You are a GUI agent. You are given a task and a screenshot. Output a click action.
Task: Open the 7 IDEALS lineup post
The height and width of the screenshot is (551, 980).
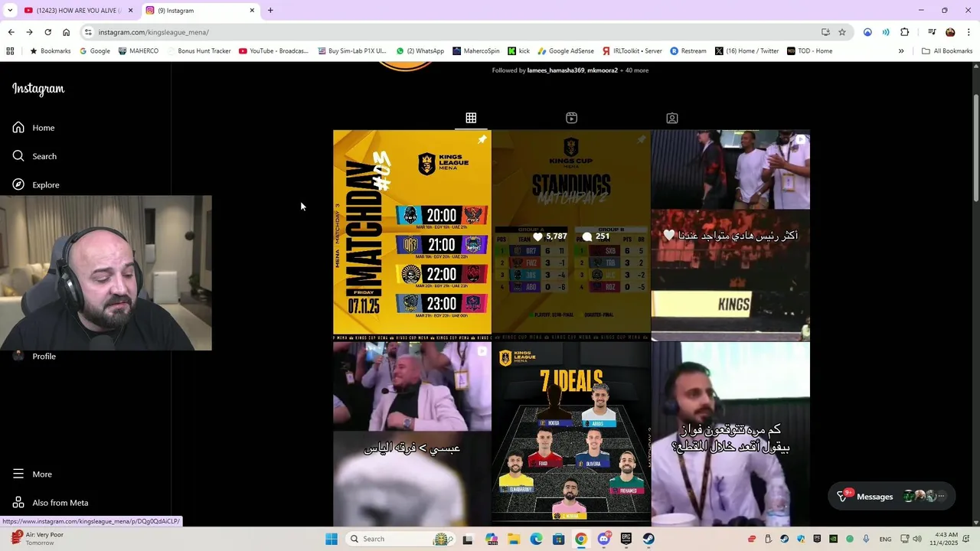pos(571,434)
